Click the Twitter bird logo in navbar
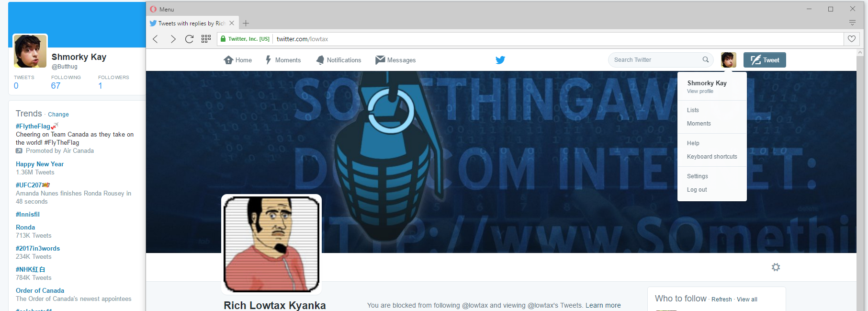Image resolution: width=868 pixels, height=311 pixels. 500,60
